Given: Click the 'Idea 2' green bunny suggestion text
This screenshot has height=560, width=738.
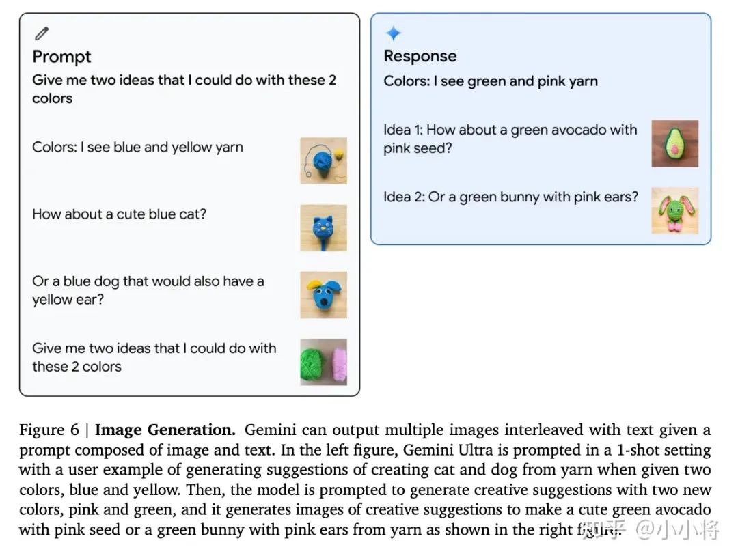Looking at the screenshot, I should coord(510,197).
